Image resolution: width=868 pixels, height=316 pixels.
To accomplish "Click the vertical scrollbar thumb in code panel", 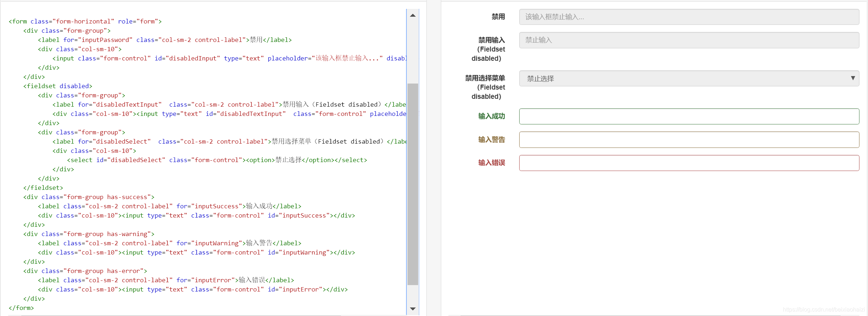I will [413, 184].
